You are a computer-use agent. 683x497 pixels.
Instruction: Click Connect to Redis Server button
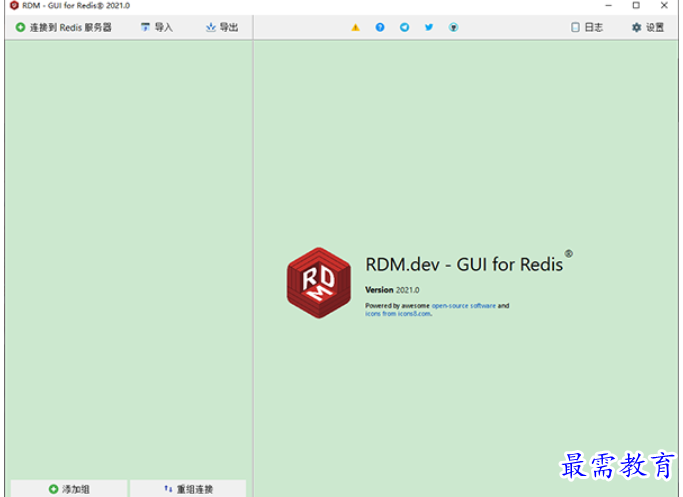[64, 27]
